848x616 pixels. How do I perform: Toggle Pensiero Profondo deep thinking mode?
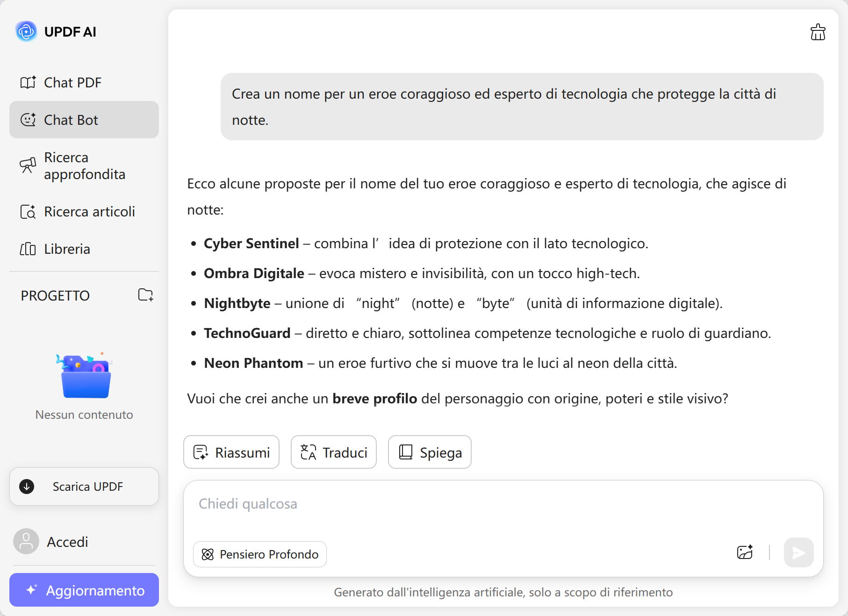coord(260,554)
